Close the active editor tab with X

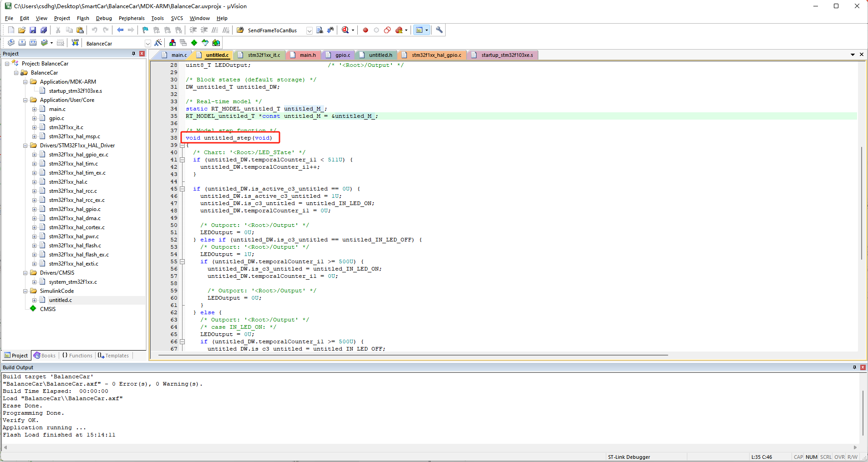pos(861,55)
